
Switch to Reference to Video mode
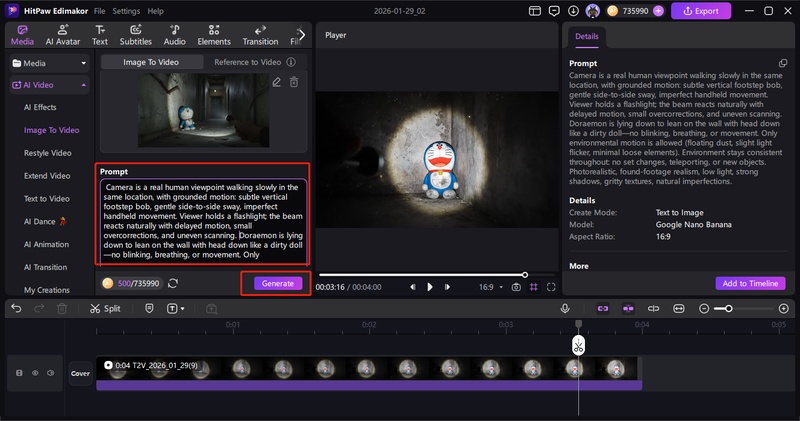click(247, 62)
